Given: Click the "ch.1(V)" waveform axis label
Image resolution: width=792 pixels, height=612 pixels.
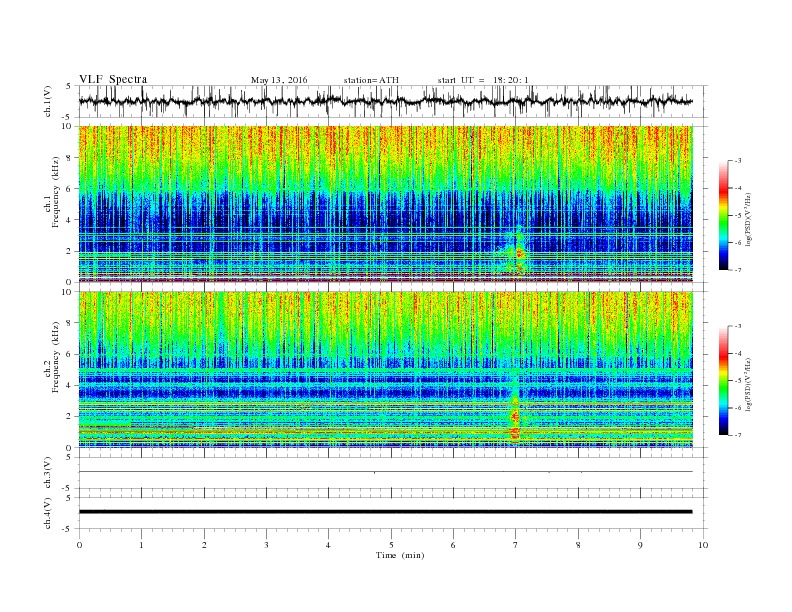Looking at the screenshot, I should [48, 101].
